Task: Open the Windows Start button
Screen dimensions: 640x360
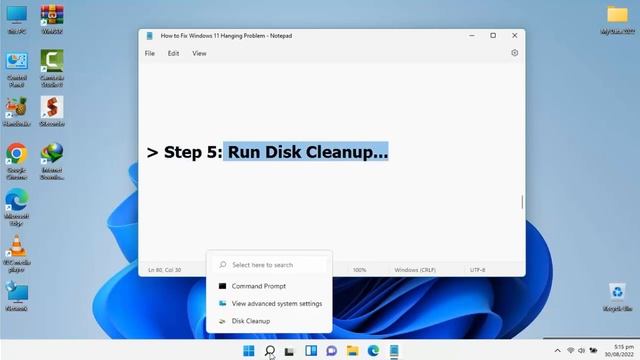Action: point(249,351)
